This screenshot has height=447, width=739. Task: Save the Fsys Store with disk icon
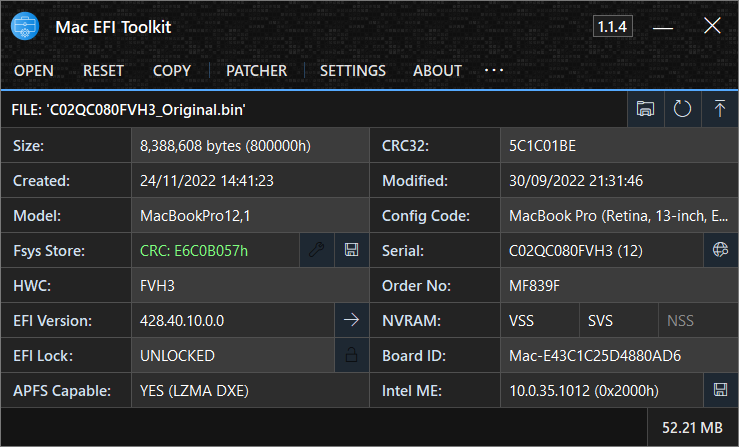pos(352,250)
